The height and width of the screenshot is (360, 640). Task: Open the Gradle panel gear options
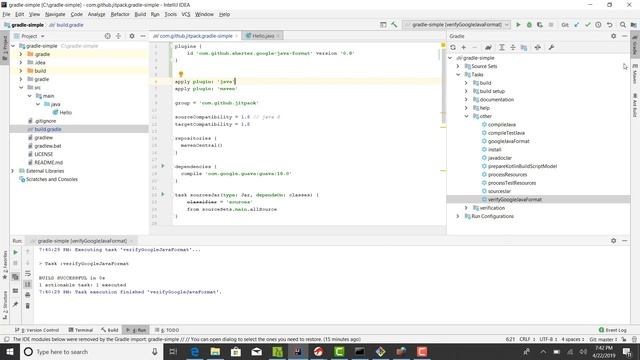pyautogui.click(x=613, y=36)
